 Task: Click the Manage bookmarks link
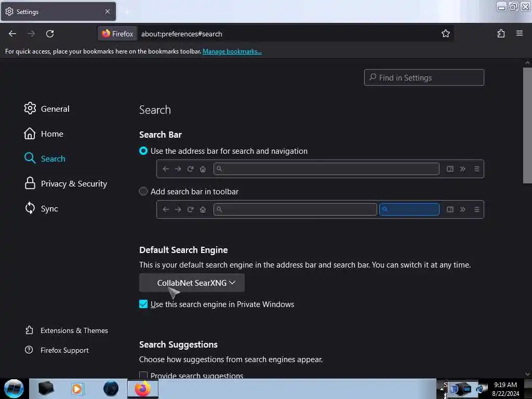[232, 51]
